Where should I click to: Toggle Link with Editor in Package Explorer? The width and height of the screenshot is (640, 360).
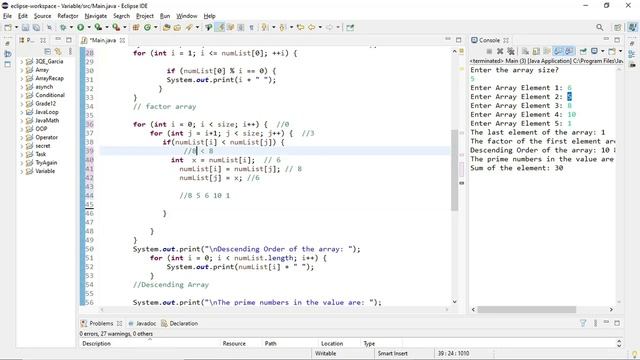click(x=58, y=51)
